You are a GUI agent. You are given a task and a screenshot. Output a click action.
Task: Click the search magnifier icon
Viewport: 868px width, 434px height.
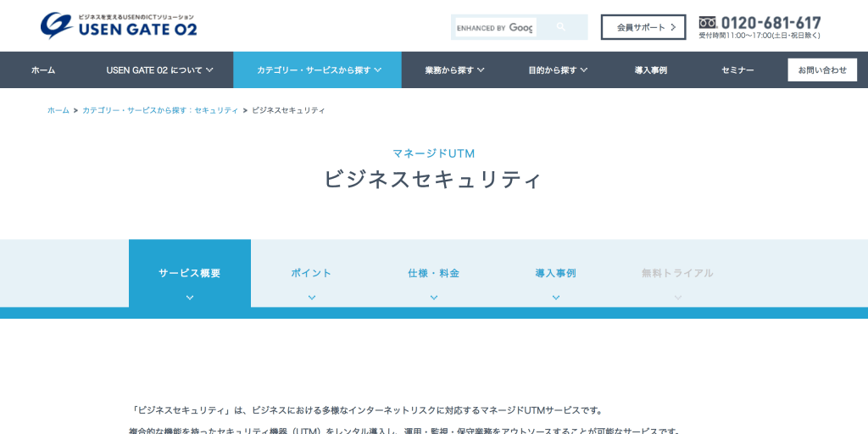point(561,26)
